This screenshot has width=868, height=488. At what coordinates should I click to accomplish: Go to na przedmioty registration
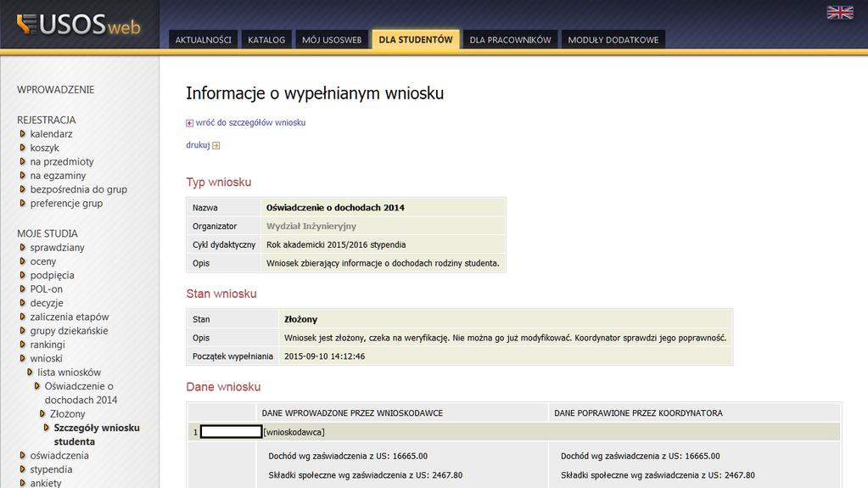point(62,162)
